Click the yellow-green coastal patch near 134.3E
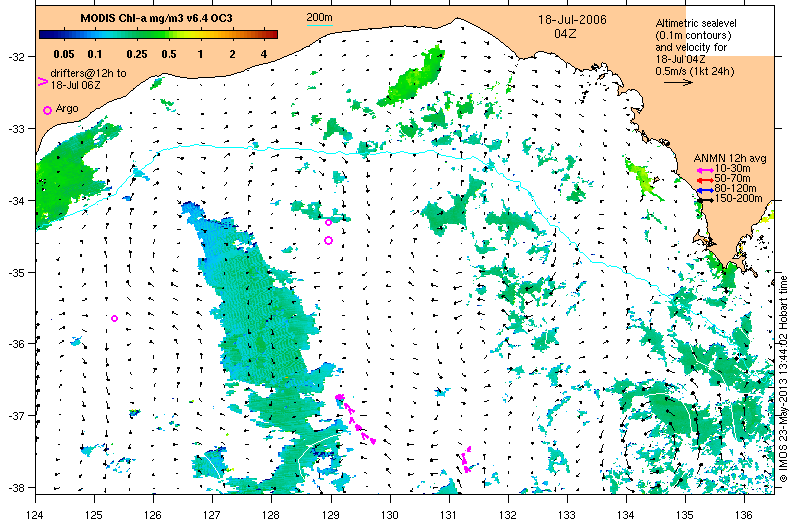800x520 pixels. pos(643,179)
